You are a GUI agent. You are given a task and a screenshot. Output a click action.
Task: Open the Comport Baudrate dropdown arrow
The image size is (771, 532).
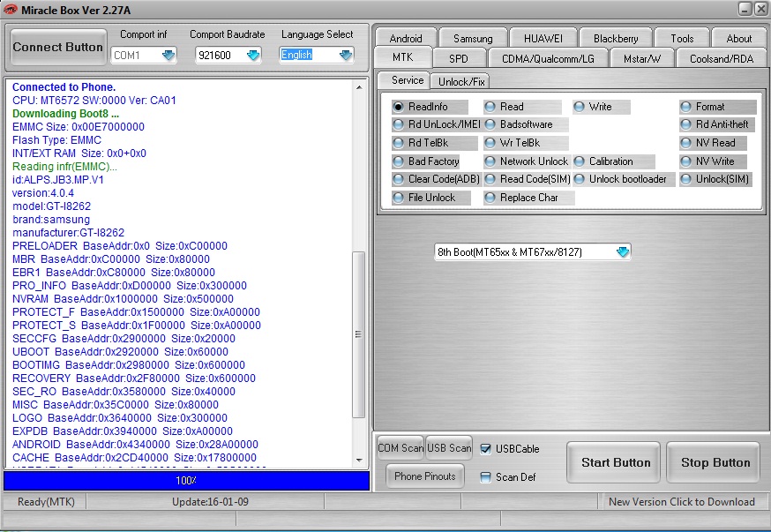253,55
